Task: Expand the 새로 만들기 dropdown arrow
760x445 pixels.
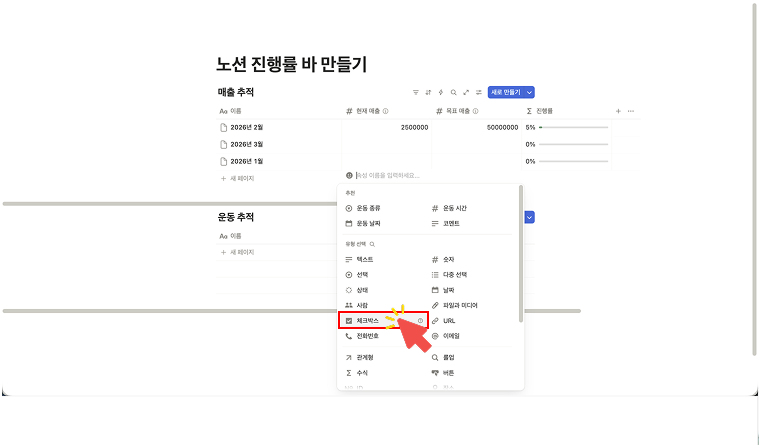Action: [x=529, y=92]
